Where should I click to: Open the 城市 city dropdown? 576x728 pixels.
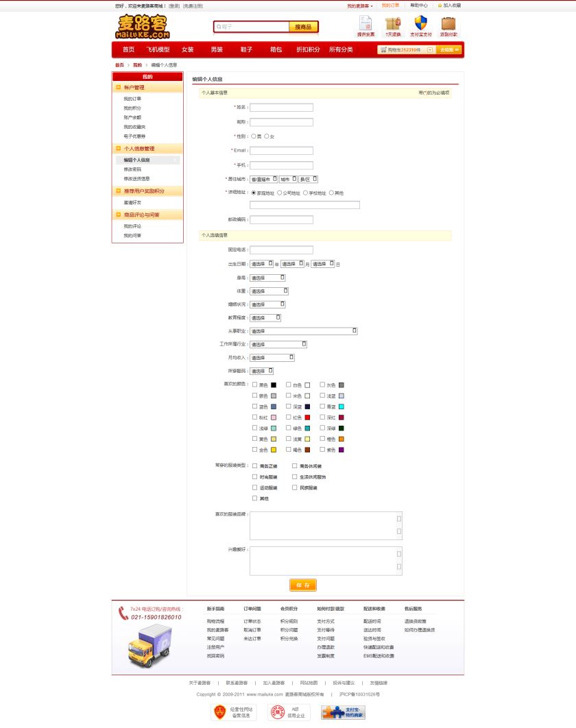(x=289, y=179)
